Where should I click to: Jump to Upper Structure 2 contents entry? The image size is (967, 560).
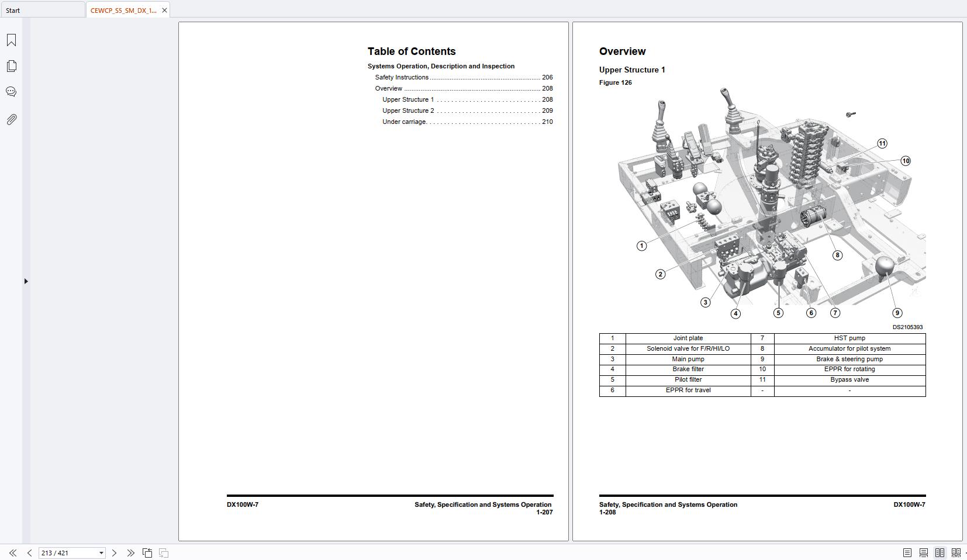[x=467, y=110]
